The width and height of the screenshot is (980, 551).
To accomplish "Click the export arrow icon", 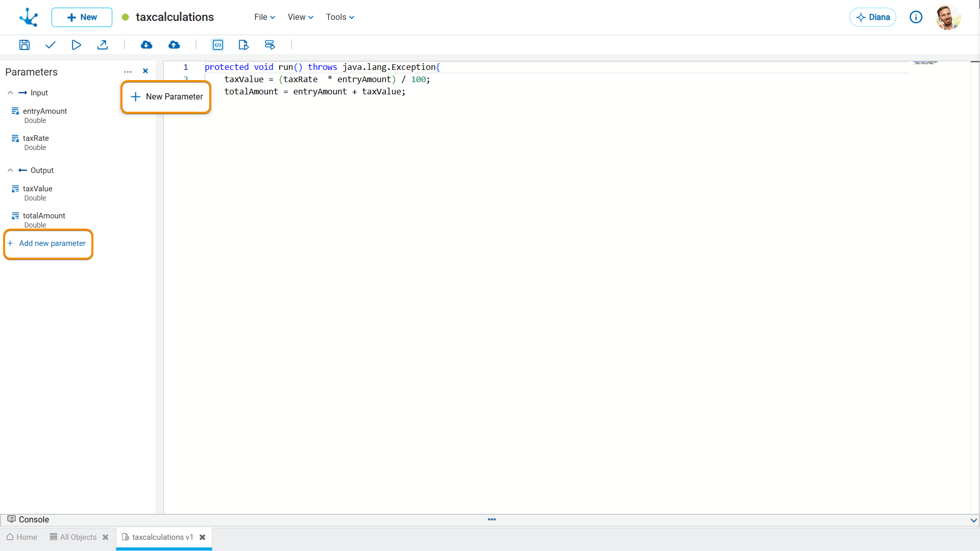I will [x=103, y=45].
